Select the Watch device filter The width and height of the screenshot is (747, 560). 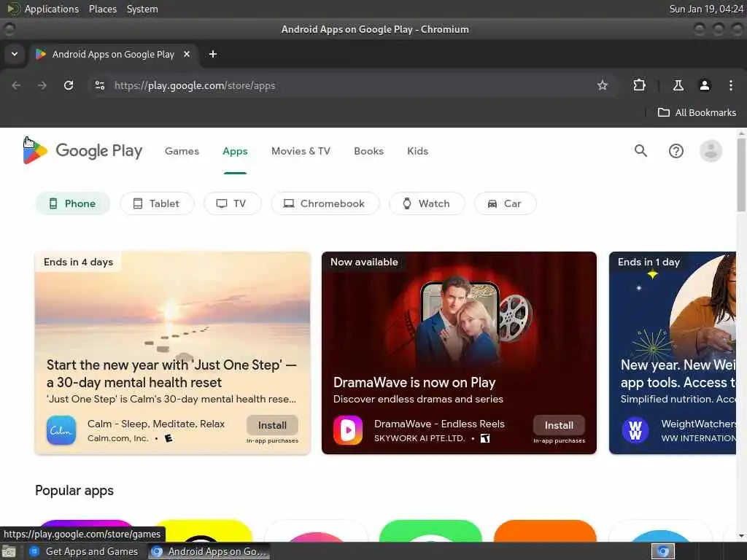426,203
